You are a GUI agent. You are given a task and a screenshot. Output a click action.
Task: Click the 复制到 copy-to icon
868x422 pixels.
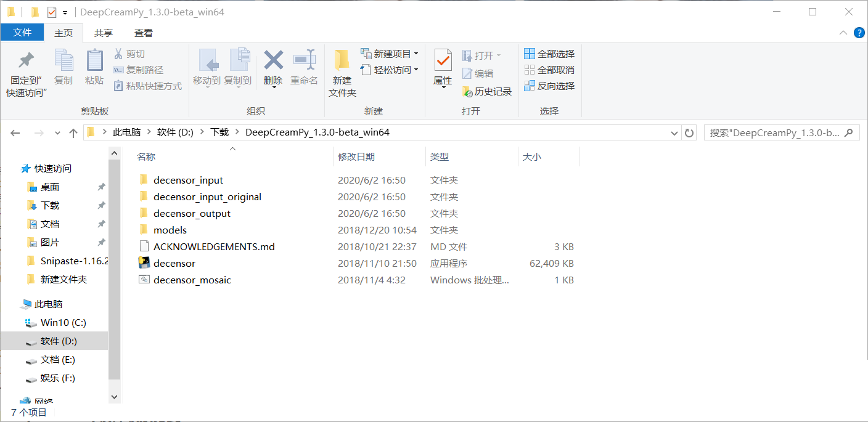[239, 60]
